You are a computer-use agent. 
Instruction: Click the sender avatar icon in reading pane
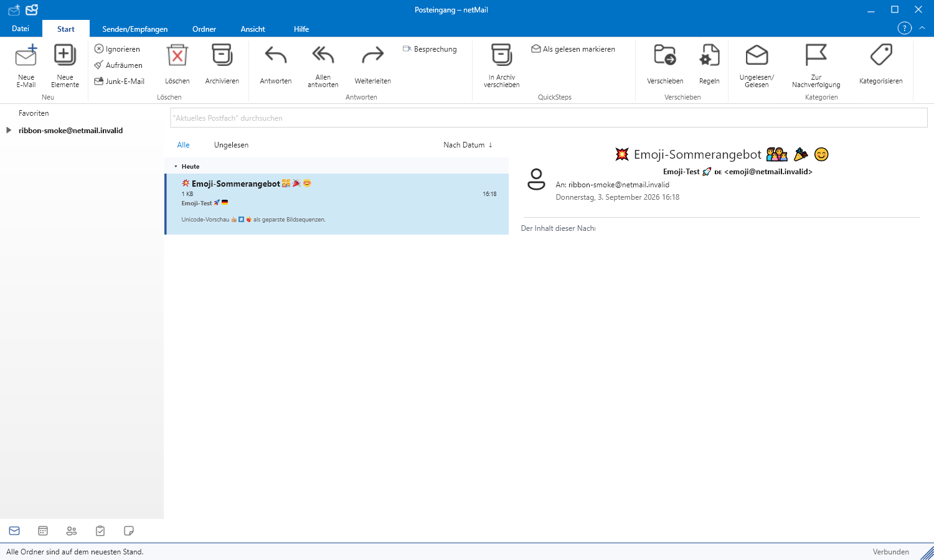pos(536,179)
